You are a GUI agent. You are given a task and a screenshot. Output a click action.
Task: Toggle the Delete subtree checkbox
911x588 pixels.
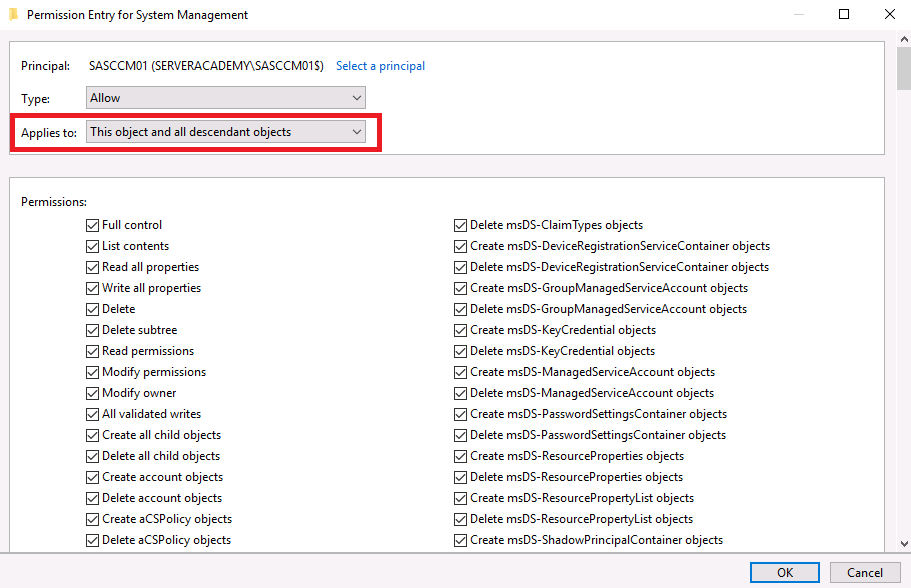[x=92, y=331]
